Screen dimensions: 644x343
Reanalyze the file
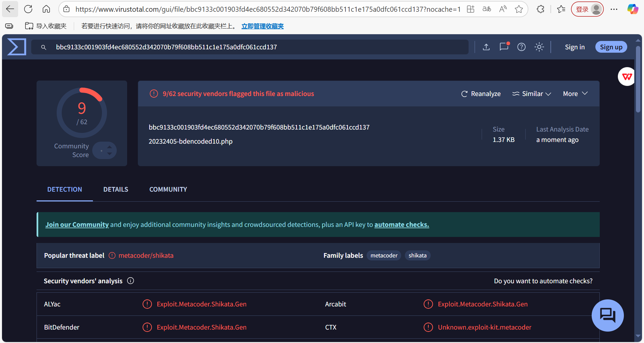pyautogui.click(x=481, y=94)
